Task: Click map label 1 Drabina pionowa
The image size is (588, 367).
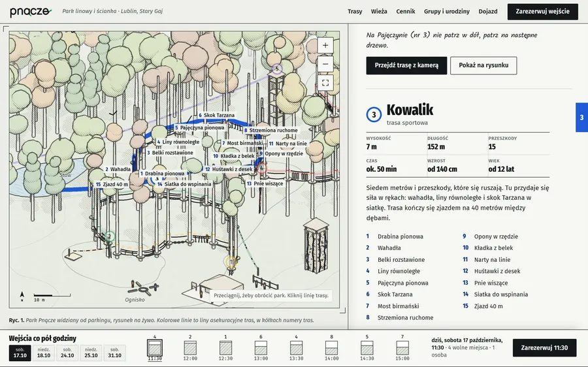Action: [x=163, y=174]
